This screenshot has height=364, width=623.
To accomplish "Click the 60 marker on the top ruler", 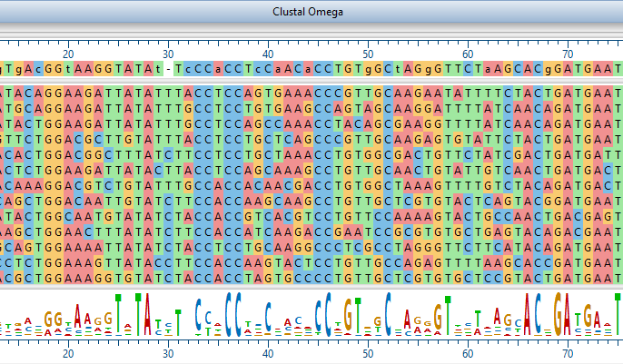I will 466,54.
